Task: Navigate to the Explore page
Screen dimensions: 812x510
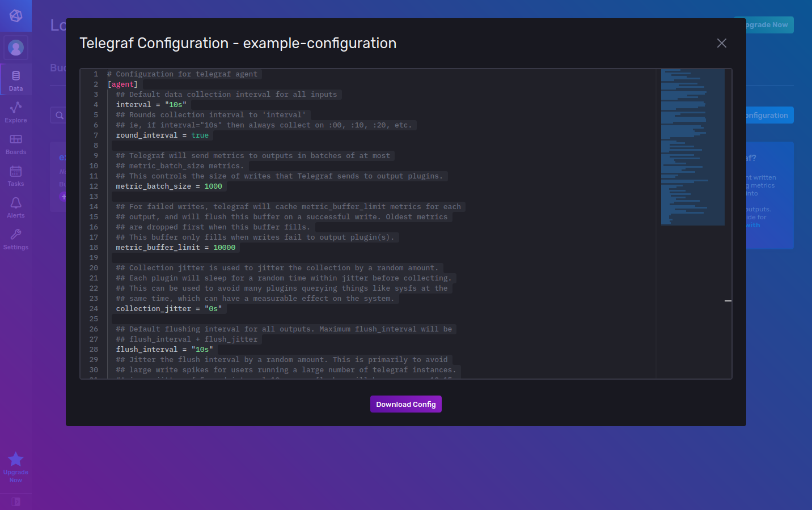Action: pos(15,111)
